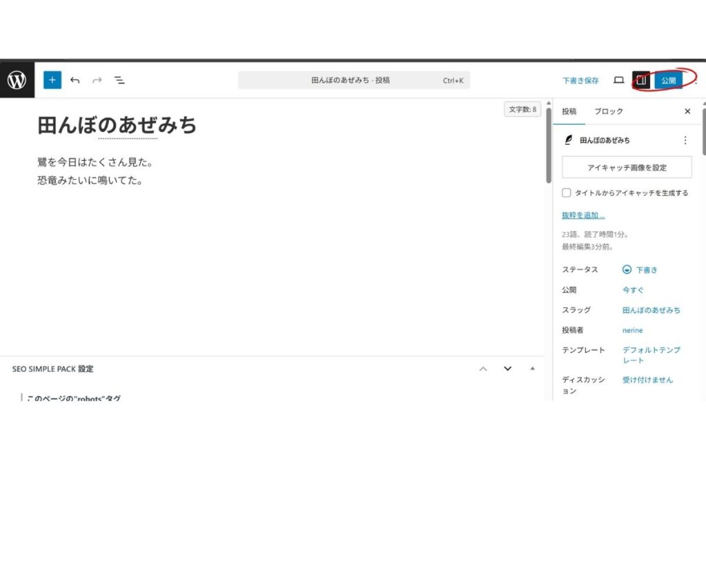706x588 pixels.
Task: Undo the last change with the back arrow
Action: pyautogui.click(x=75, y=80)
